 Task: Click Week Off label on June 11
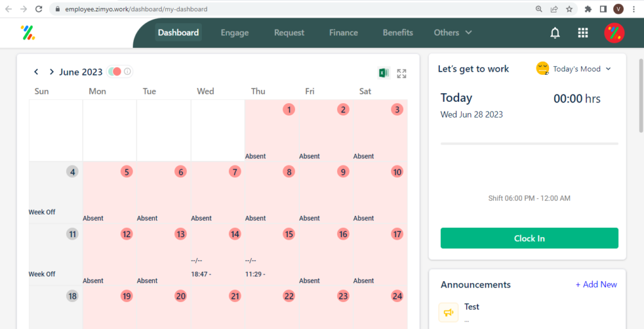[42, 274]
